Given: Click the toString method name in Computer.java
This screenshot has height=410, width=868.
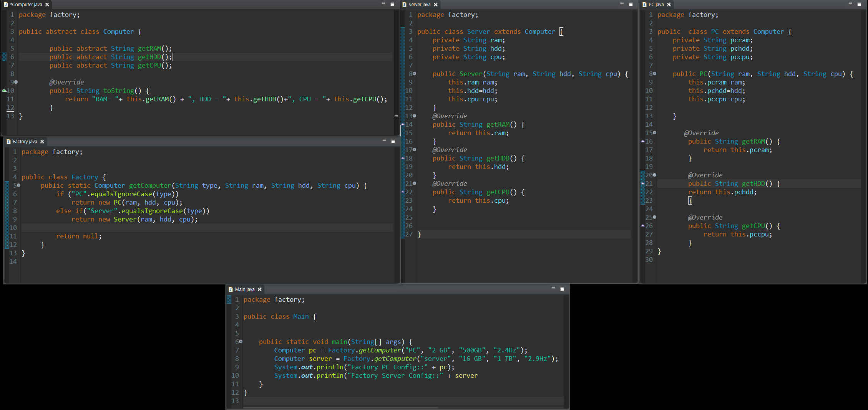Looking at the screenshot, I should 119,91.
